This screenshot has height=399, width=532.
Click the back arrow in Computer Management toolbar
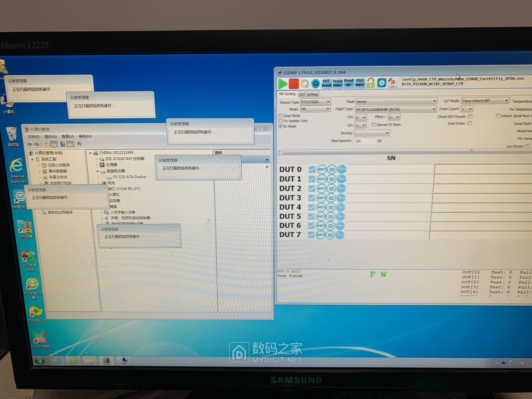click(x=29, y=144)
